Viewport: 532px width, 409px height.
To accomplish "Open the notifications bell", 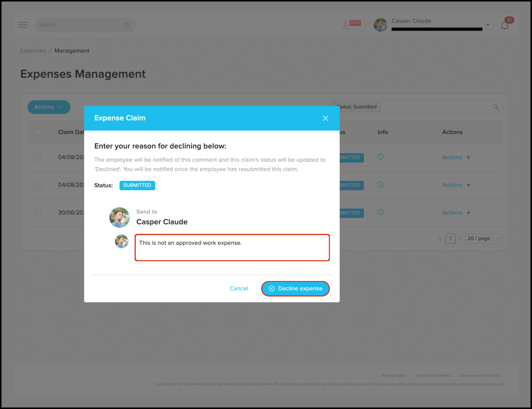I will point(505,25).
